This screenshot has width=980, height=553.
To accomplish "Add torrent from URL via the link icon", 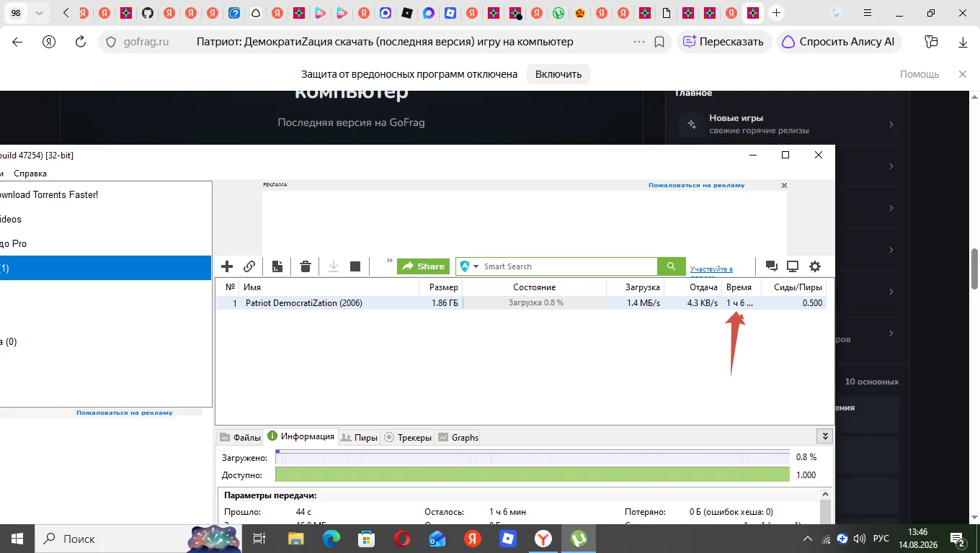I will pos(249,266).
